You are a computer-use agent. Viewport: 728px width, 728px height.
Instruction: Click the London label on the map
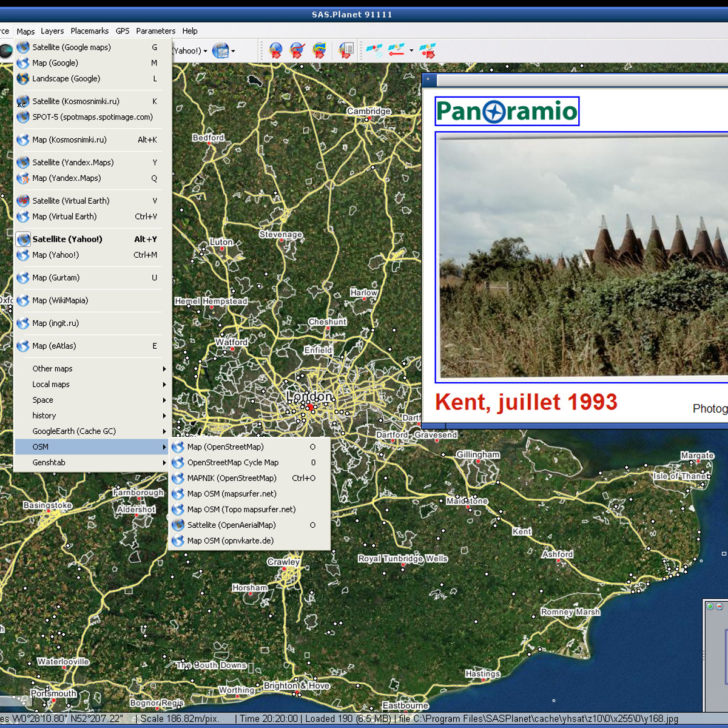pyautogui.click(x=309, y=396)
